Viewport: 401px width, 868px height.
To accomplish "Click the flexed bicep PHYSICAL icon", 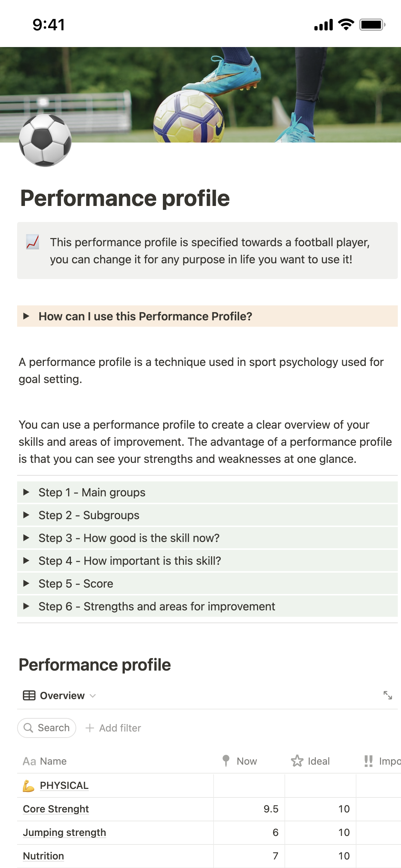I will click(x=29, y=785).
